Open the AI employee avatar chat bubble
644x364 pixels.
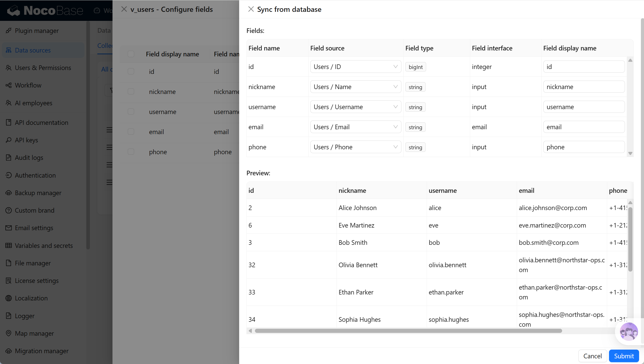629,332
